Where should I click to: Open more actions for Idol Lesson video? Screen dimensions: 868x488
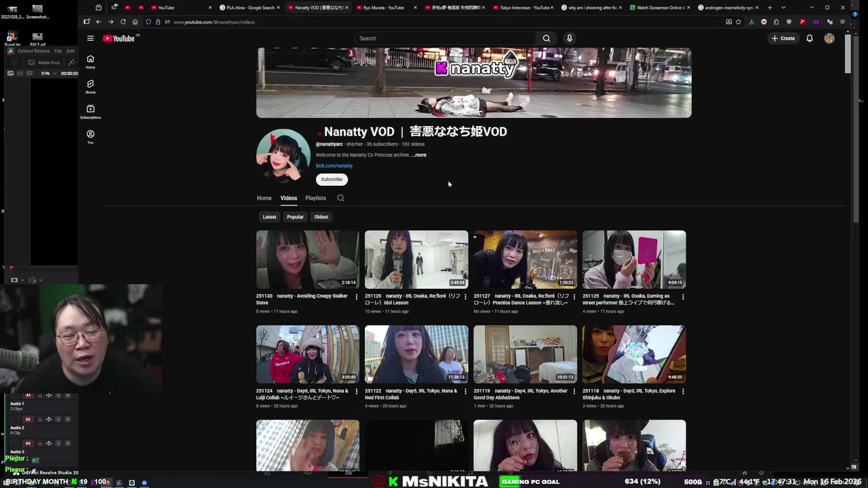(465, 297)
